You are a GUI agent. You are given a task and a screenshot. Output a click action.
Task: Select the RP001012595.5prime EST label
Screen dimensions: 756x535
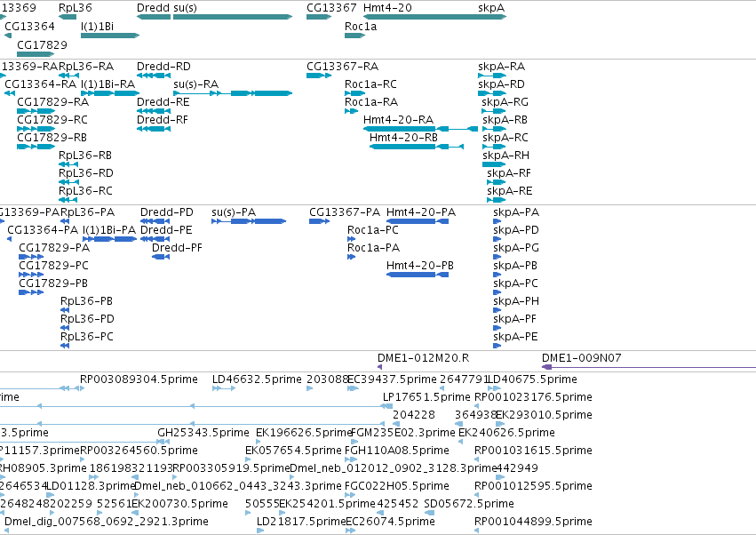pos(534,486)
